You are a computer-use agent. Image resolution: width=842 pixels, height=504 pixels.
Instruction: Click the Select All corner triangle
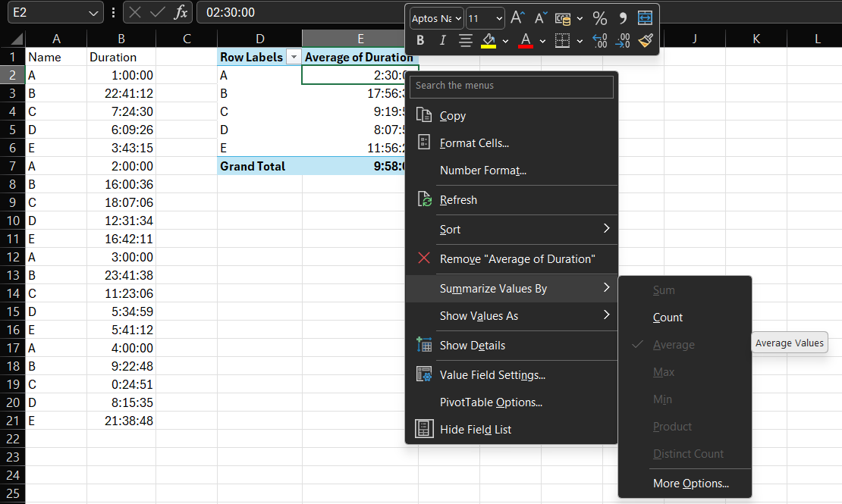[17, 39]
